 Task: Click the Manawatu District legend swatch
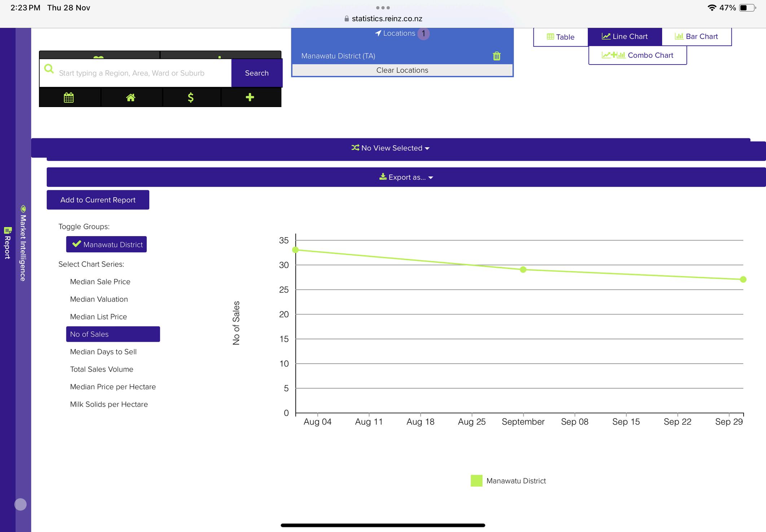(476, 481)
